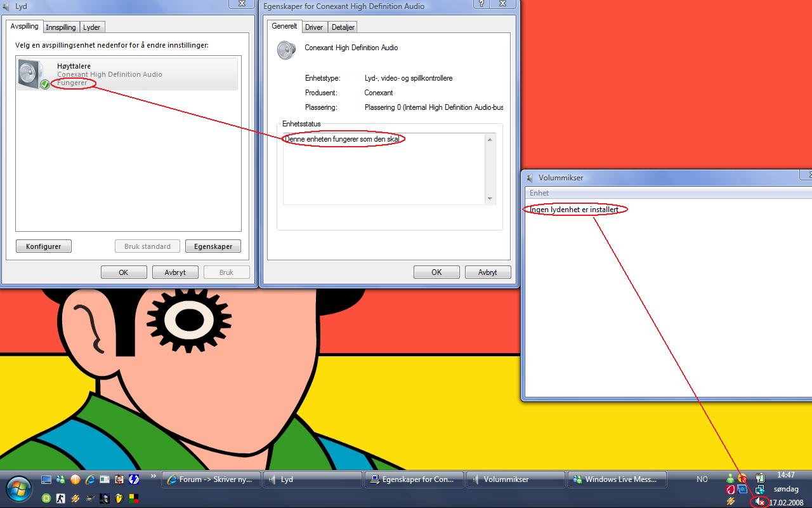Switch to the Forum Internet Explorer taskbar button
This screenshot has width=812, height=508.
pos(212,479)
